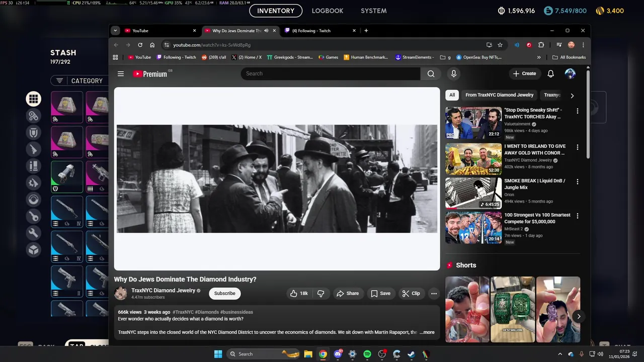Viewport: 644px width, 362px height.
Task: Switch to the first YouTube browser tab
Action: 160,31
